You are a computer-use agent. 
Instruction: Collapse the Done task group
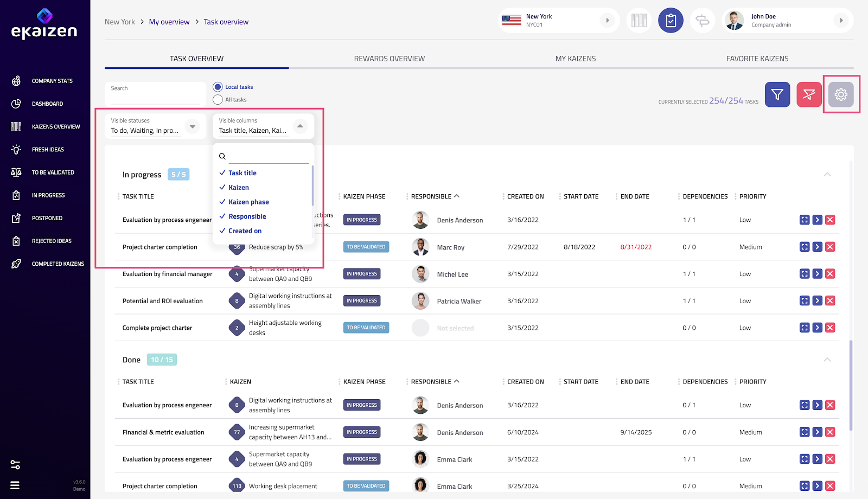827,360
